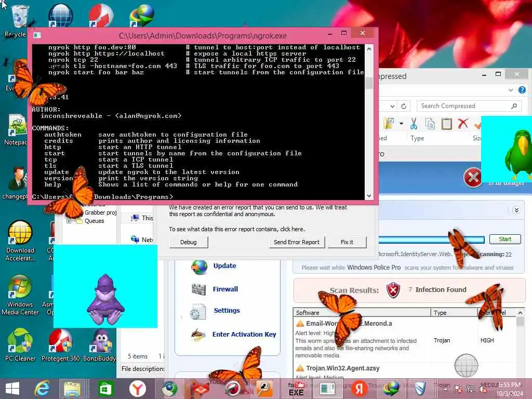Open the address history dropdown in Compressed window
532x399 pixels.
coord(392,106)
